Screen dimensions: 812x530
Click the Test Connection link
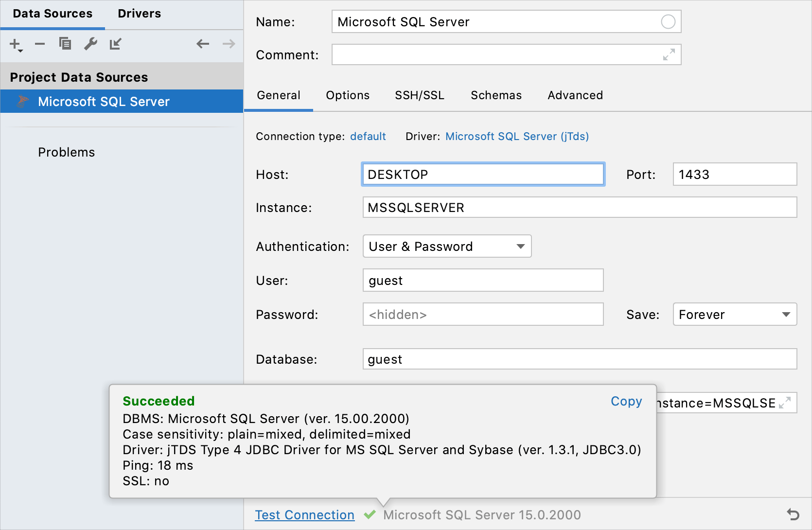click(x=304, y=514)
